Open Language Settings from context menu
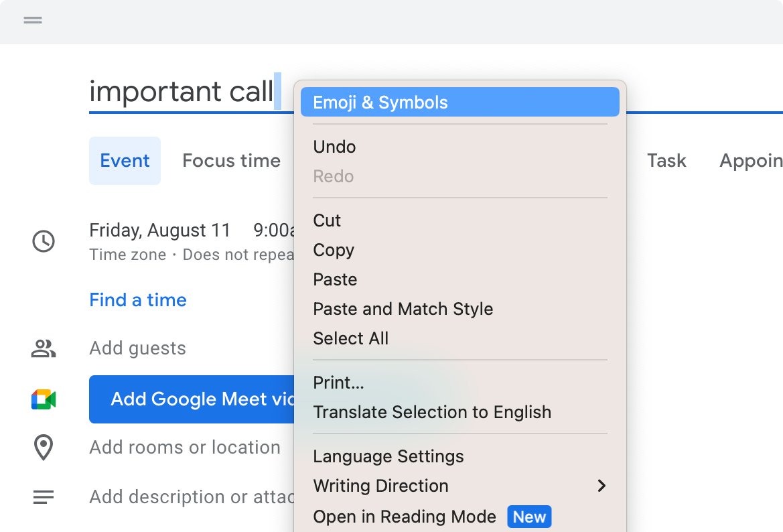This screenshot has height=532, width=783. tap(460, 456)
